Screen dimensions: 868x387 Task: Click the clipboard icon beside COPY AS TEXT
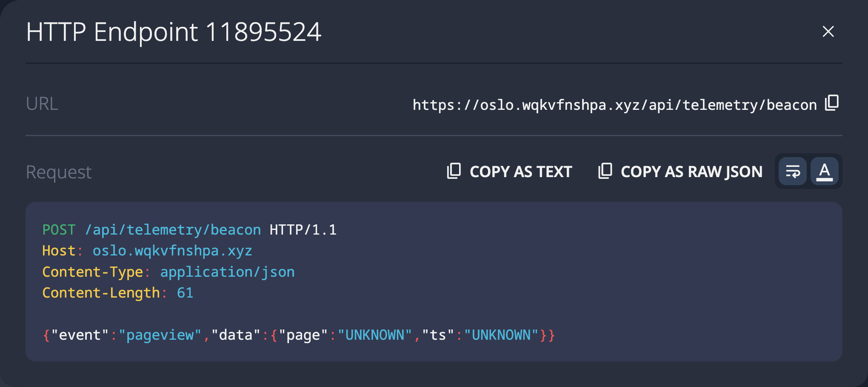click(454, 171)
